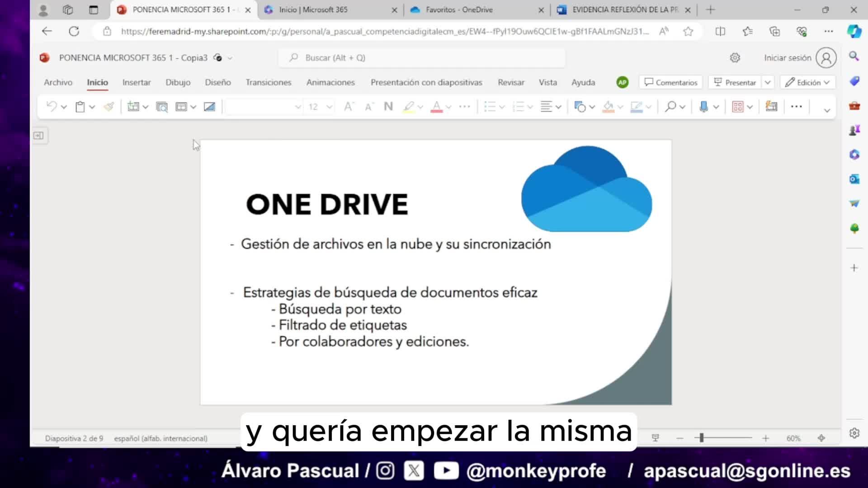
Task: Click fit slide to window icon
Action: 821,438
